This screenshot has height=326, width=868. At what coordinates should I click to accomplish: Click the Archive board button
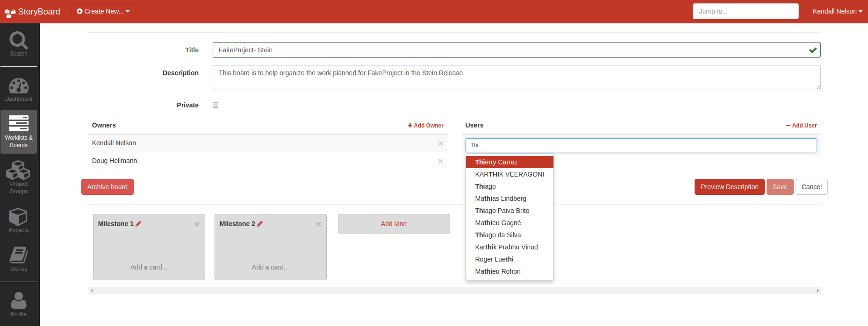[108, 187]
